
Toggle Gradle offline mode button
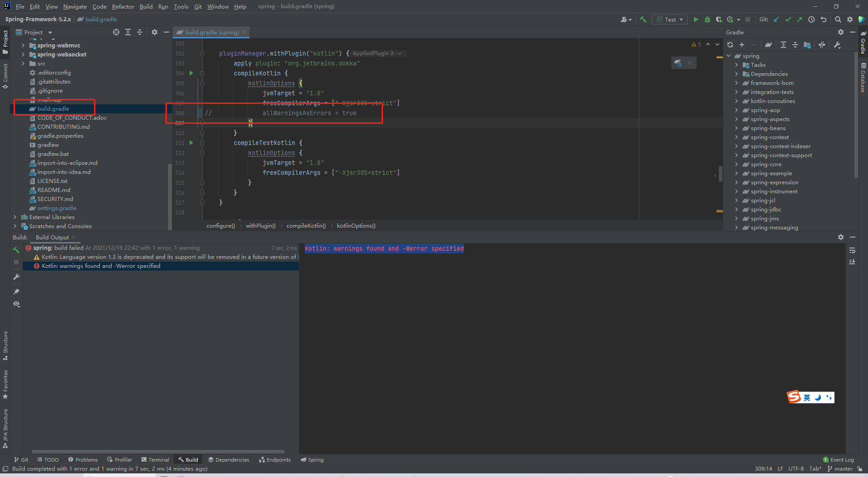click(822, 45)
